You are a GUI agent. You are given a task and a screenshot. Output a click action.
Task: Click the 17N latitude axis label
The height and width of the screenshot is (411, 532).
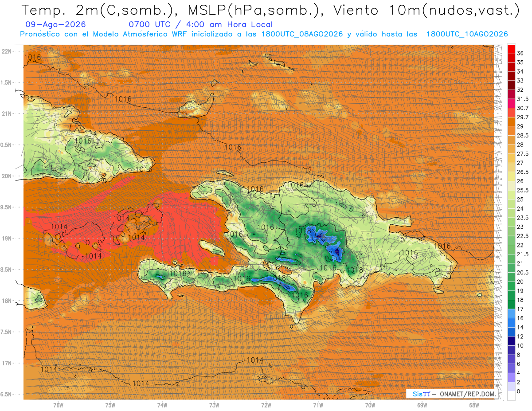click(x=8, y=363)
